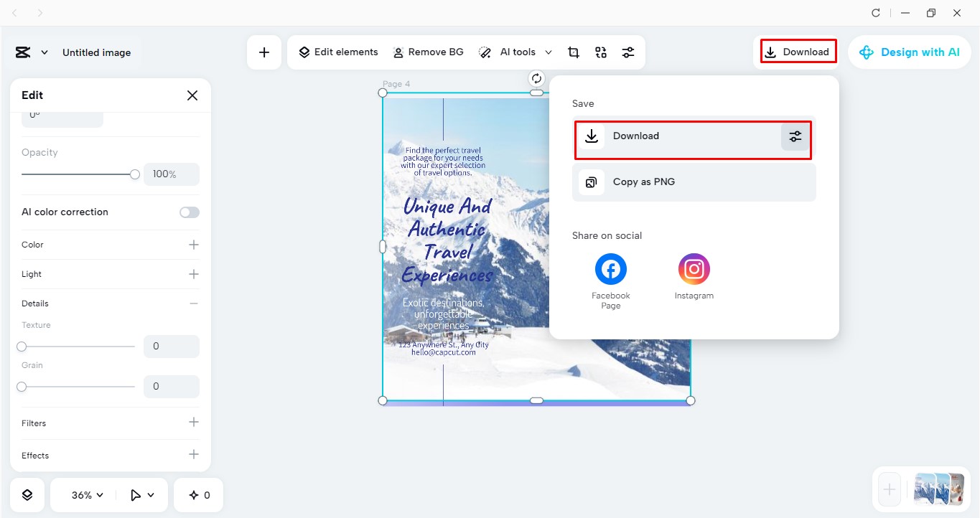This screenshot has height=518, width=980.
Task: Enable AI color correction
Action: (x=189, y=212)
